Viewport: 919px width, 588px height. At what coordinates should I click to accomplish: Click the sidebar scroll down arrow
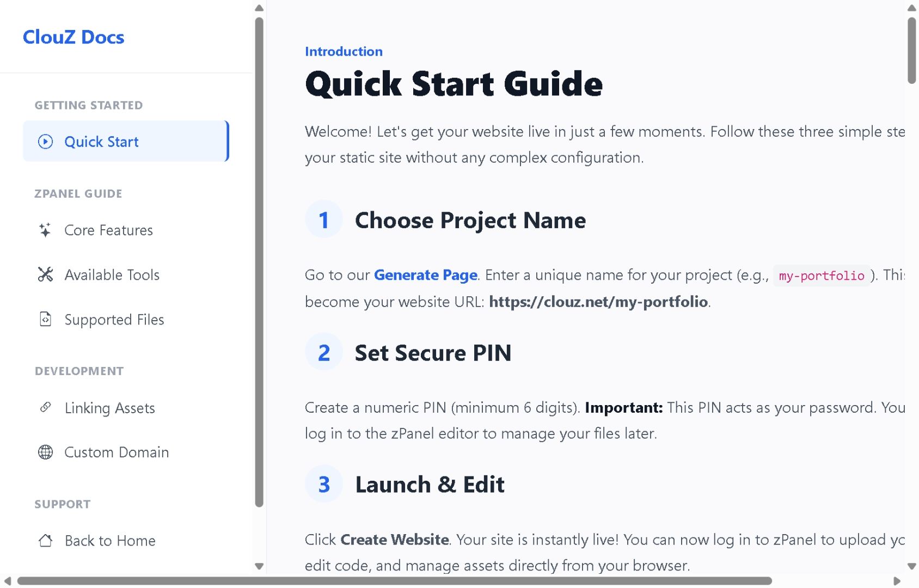pos(259,566)
